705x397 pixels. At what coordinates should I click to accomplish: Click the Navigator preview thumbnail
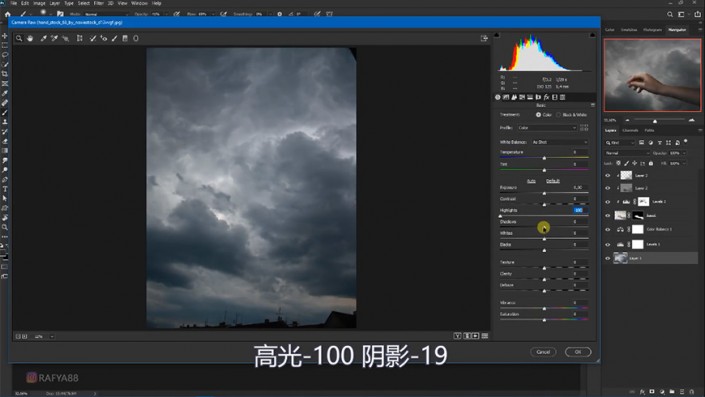pos(652,75)
